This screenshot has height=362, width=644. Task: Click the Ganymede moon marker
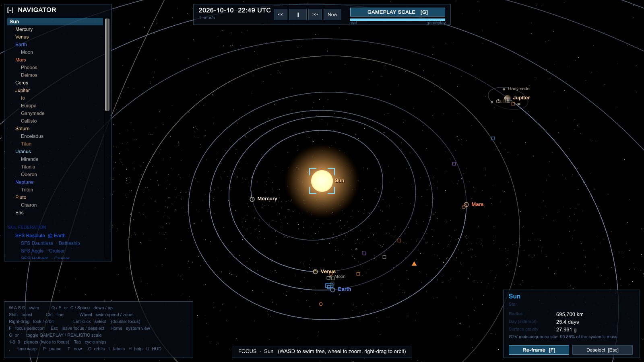coord(504,89)
